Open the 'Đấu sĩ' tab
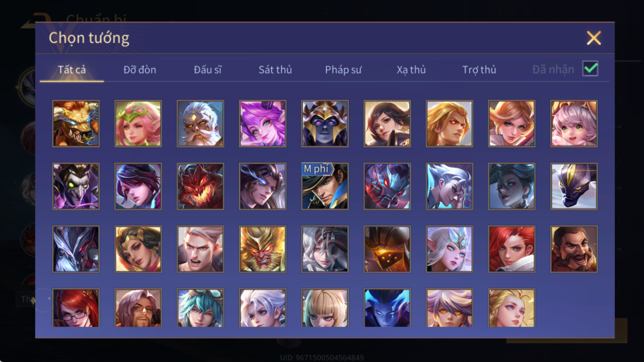644x362 pixels. click(x=208, y=70)
